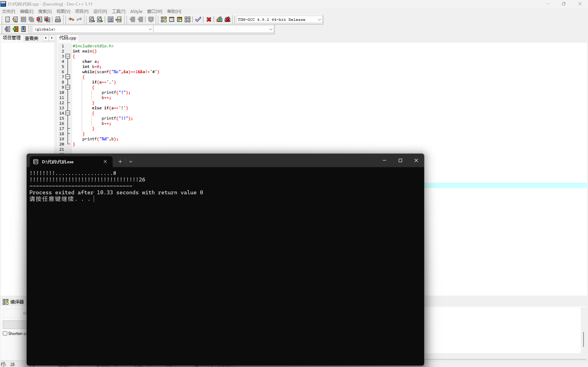588x367 pixels.
Task: Click the Compile icon in toolbar
Action: pyautogui.click(x=163, y=20)
